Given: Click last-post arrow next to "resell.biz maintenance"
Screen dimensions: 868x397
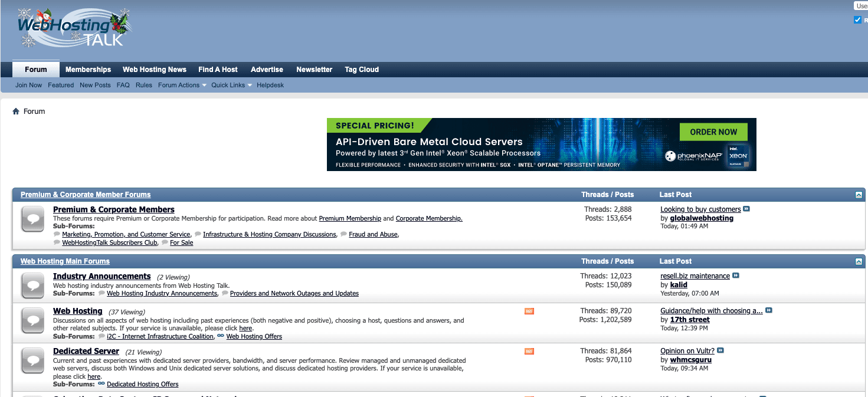Looking at the screenshot, I should (x=735, y=275).
